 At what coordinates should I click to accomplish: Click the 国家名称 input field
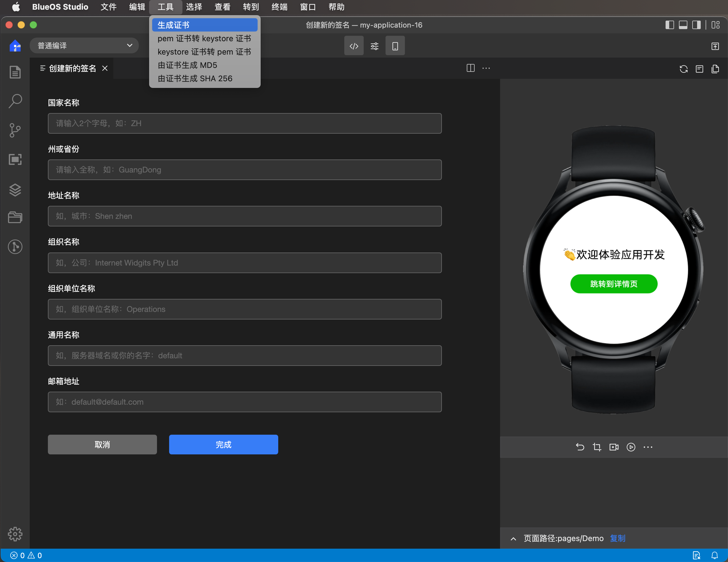(x=245, y=123)
